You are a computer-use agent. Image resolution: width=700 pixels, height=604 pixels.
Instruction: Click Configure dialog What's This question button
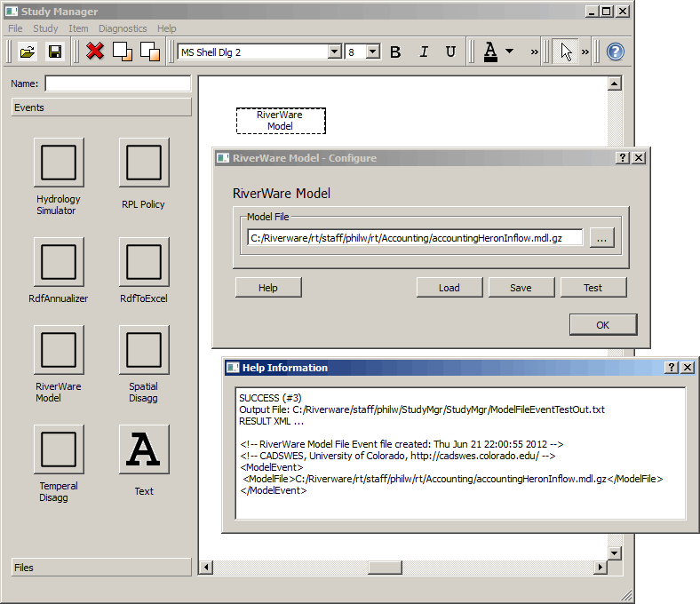623,157
